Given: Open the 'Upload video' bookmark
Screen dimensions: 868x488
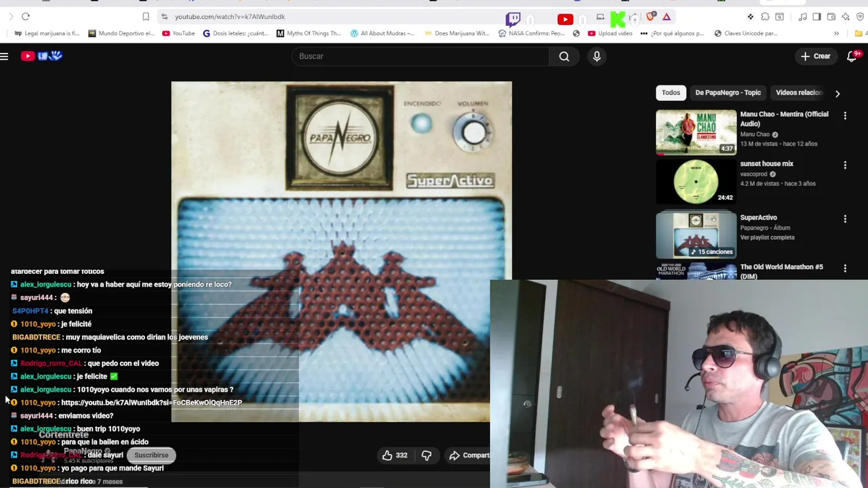Looking at the screenshot, I should pos(610,33).
